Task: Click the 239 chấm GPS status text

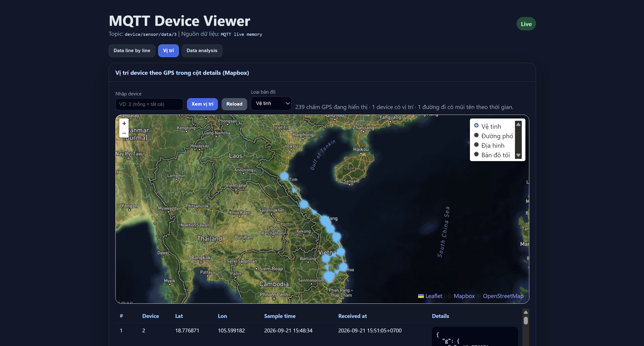Action: coord(404,107)
